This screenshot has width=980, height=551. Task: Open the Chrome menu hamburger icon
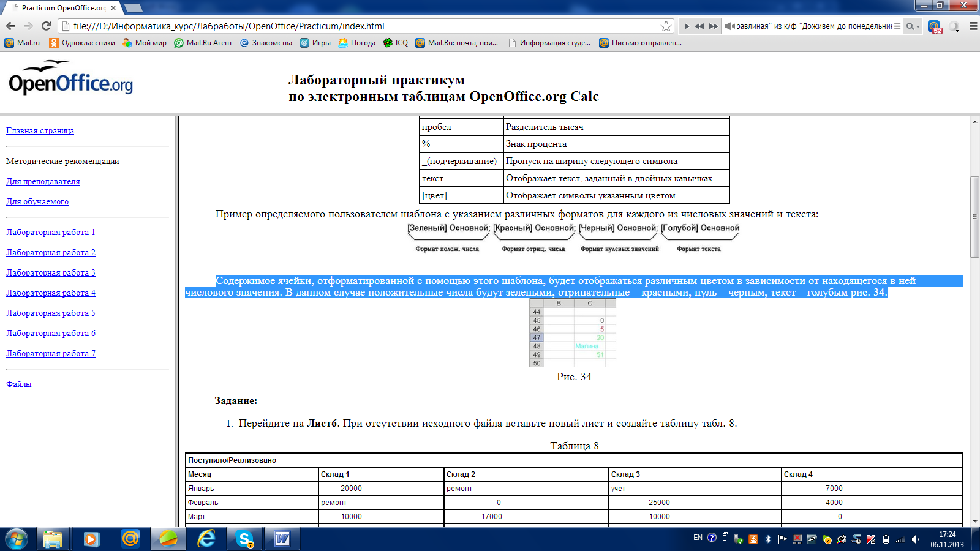(973, 26)
